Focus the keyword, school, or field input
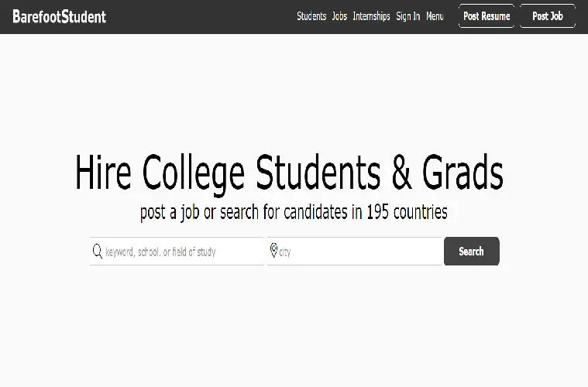The width and height of the screenshot is (588, 387). [177, 251]
